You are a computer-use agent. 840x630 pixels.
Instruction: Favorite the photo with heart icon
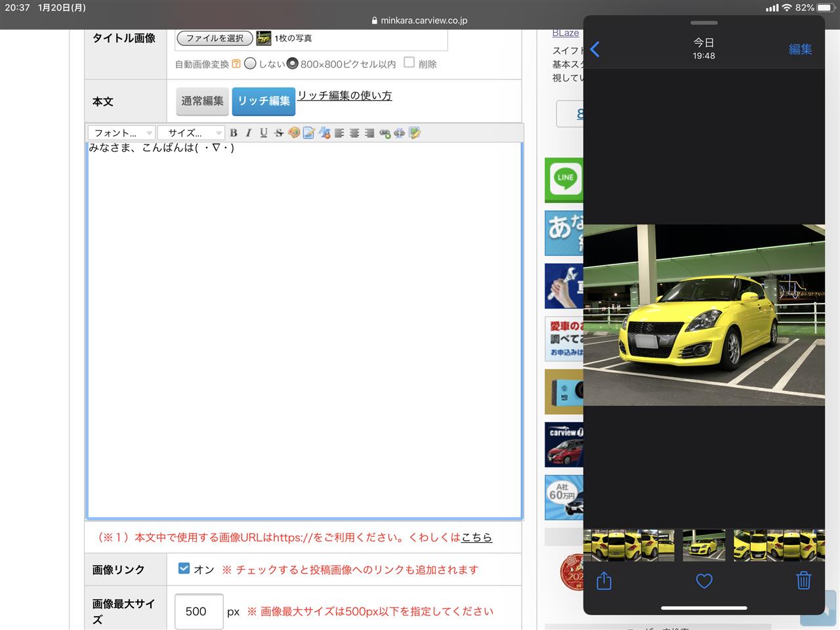tap(703, 581)
